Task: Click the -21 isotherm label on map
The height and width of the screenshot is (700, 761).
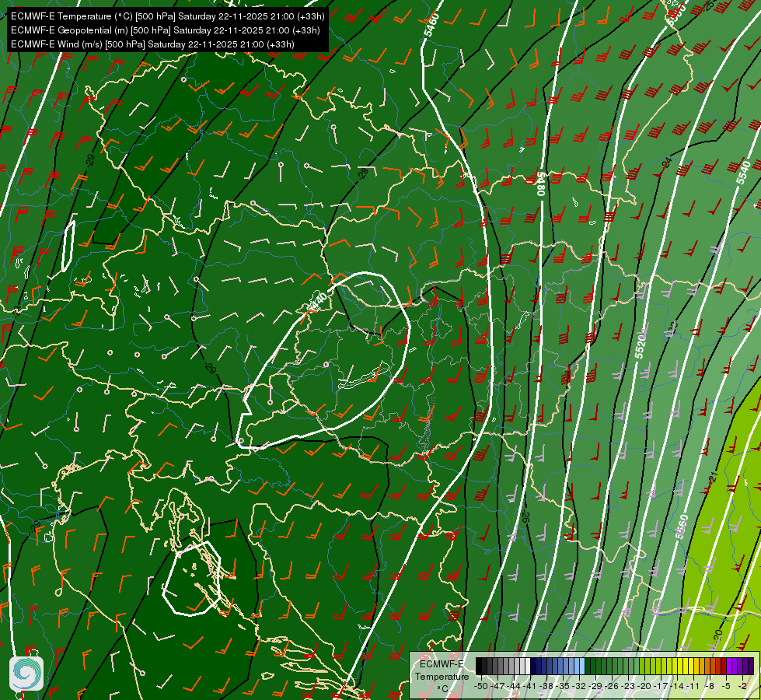Action: [713, 477]
